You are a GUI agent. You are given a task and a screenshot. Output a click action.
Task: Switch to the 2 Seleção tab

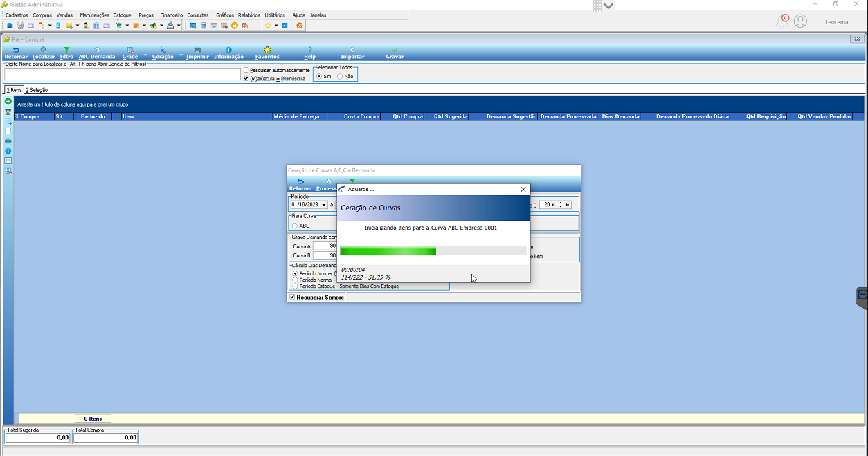click(x=37, y=90)
